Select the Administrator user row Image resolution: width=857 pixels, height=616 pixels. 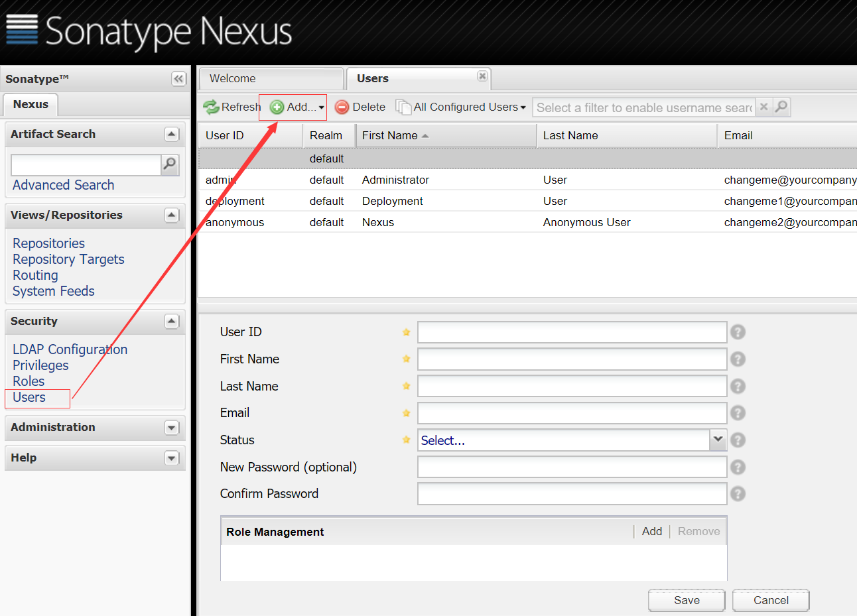coord(527,180)
